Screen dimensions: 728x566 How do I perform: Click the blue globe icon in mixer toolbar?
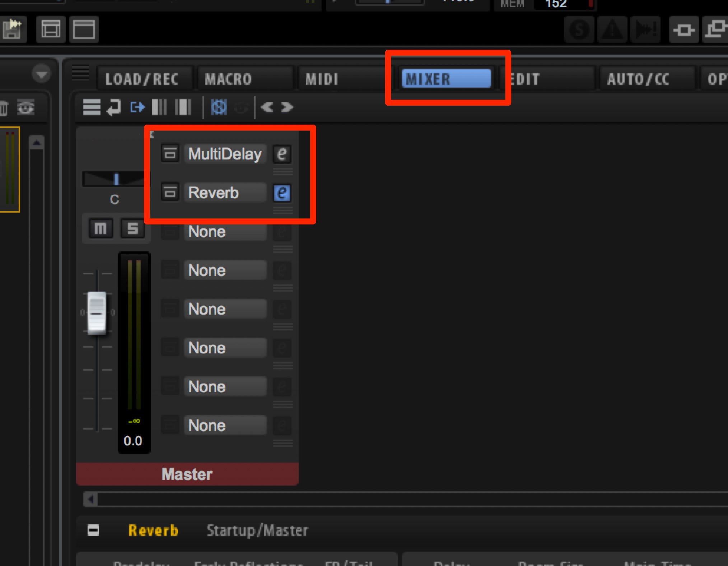tap(219, 107)
